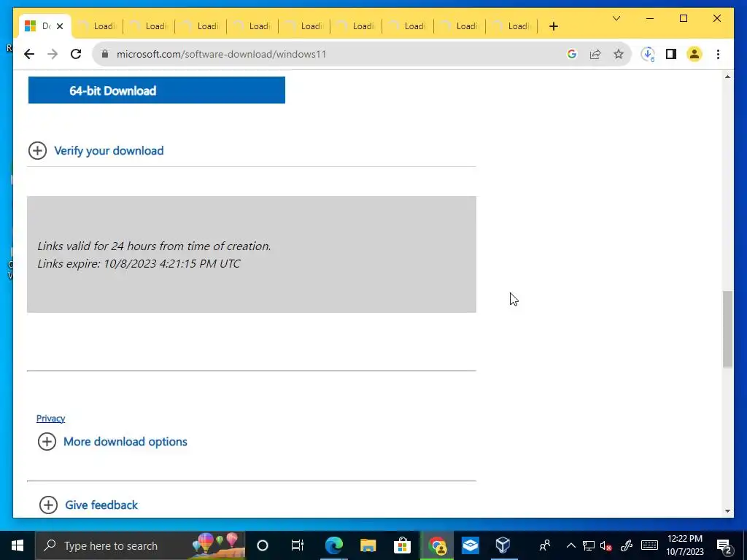Click the scrollbar up arrow
The image size is (747, 560).
[x=727, y=77]
